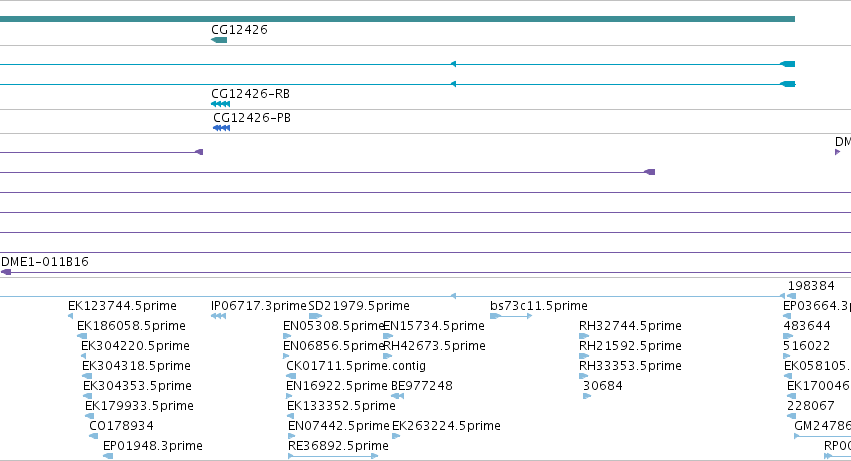Click the BE977248 label
Screen dimensions: 851x461
(422, 386)
